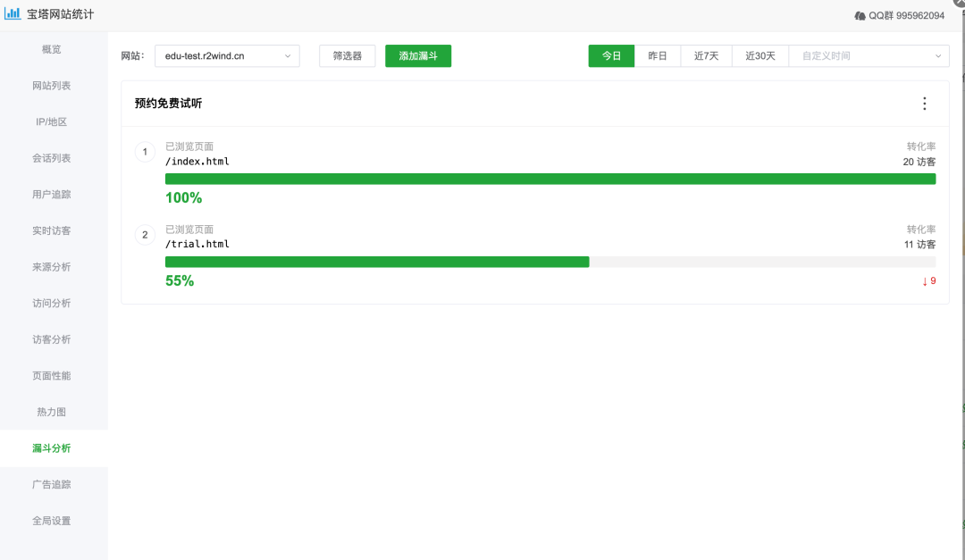Select the 近30天 time range
Viewport: 965px width, 560px height.
click(x=760, y=56)
